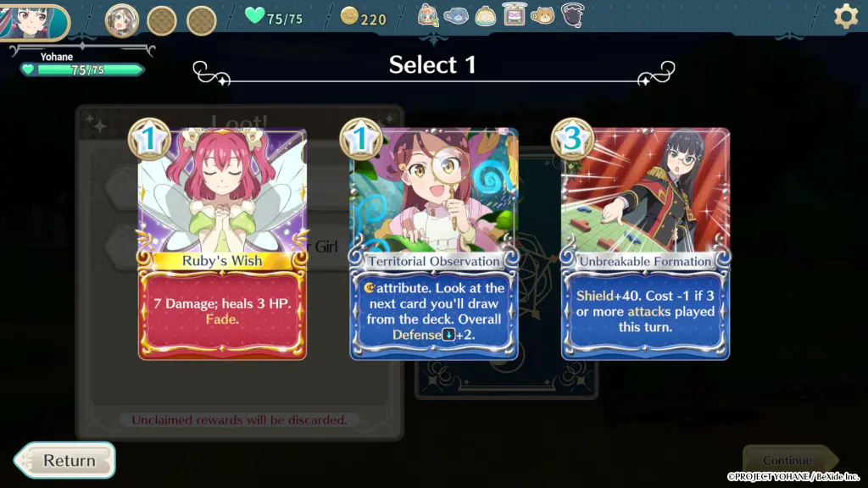Click the last empty companion slot
The width and height of the screenshot is (868, 488).
[202, 20]
